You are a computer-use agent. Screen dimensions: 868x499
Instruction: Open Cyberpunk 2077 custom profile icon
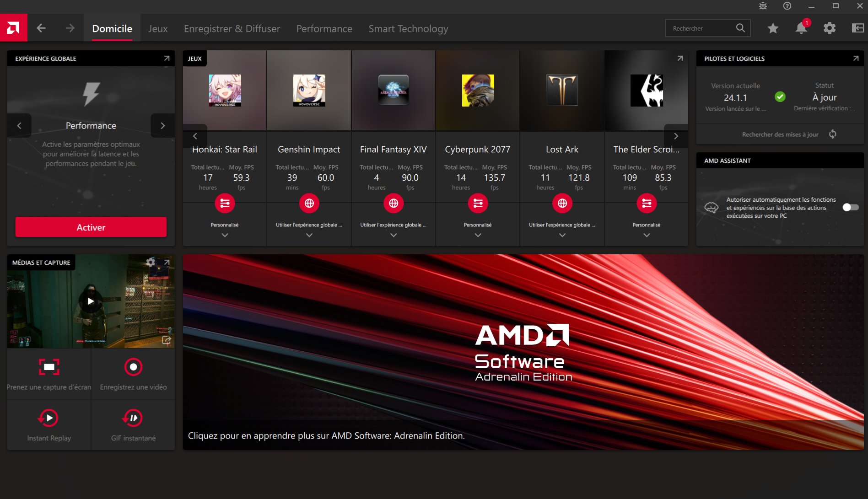click(478, 204)
